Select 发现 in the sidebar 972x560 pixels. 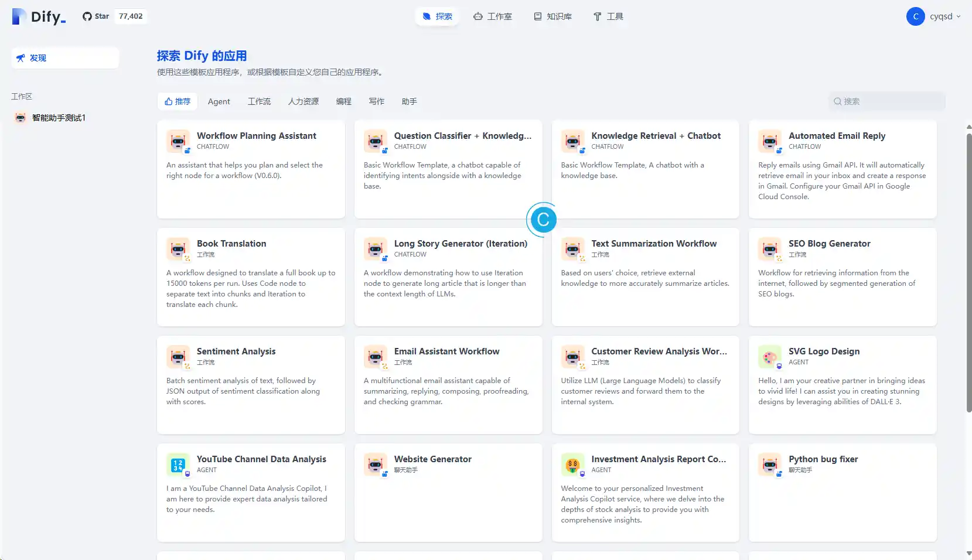[x=65, y=58]
